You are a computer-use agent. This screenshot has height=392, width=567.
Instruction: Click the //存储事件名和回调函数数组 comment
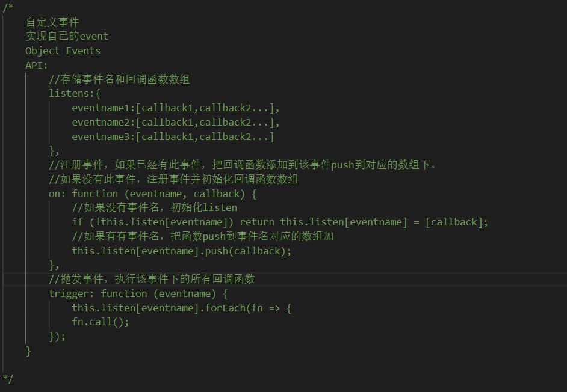pos(119,79)
